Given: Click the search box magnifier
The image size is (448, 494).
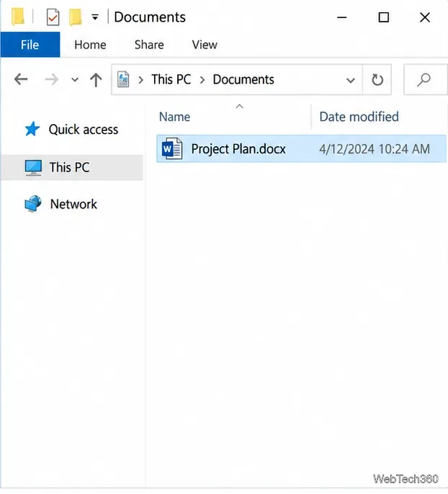Looking at the screenshot, I should tap(424, 80).
